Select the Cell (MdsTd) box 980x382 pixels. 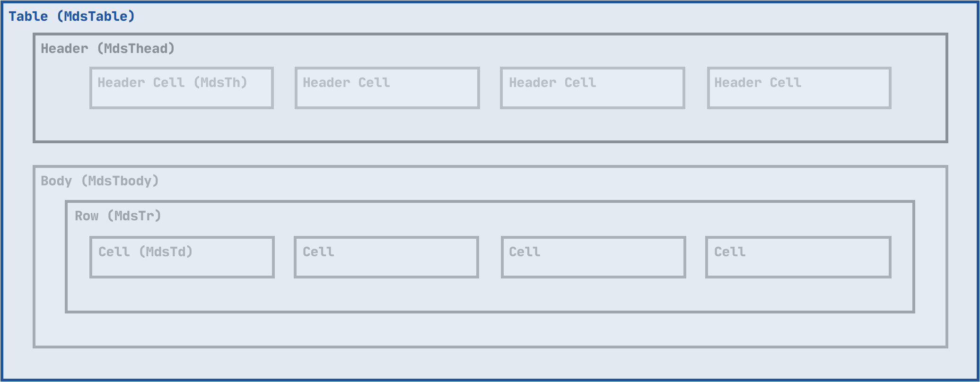pos(182,257)
